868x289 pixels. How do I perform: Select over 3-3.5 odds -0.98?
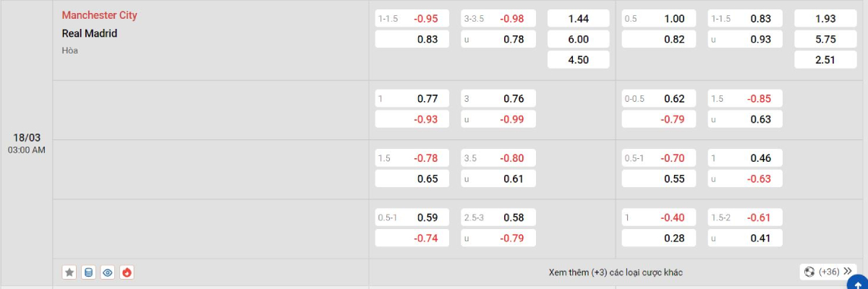498,19
